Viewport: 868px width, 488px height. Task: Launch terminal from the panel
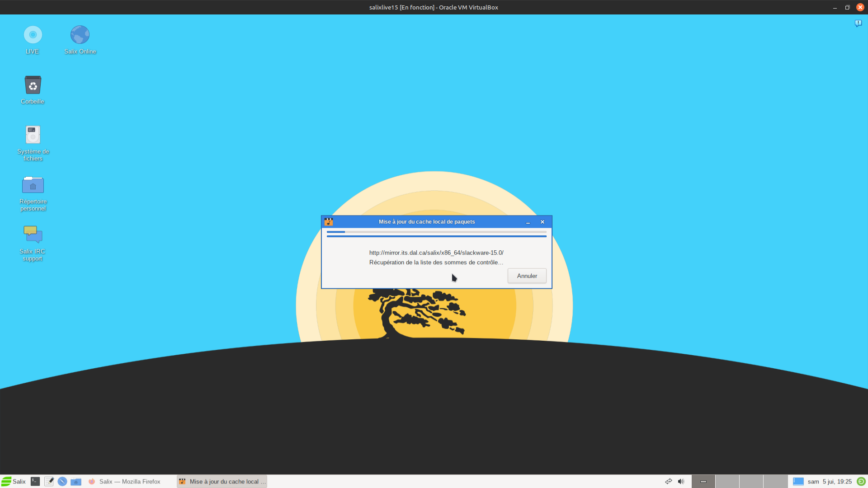coord(35,482)
